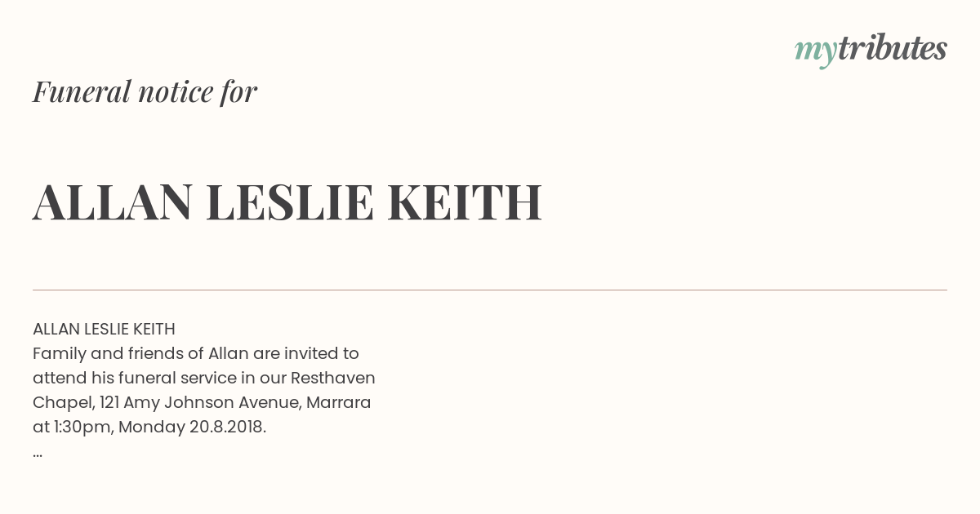Click the horizontal divider line under the title
The height and width of the screenshot is (514, 980).
490,290
